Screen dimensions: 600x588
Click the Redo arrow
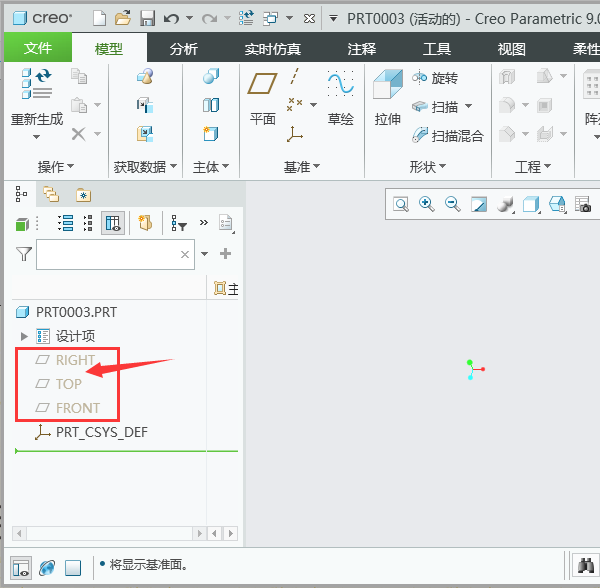[x=209, y=18]
